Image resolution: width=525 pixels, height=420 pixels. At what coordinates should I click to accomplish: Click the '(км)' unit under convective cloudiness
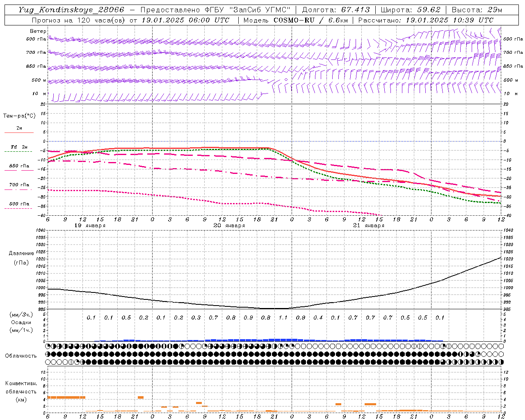(21, 399)
